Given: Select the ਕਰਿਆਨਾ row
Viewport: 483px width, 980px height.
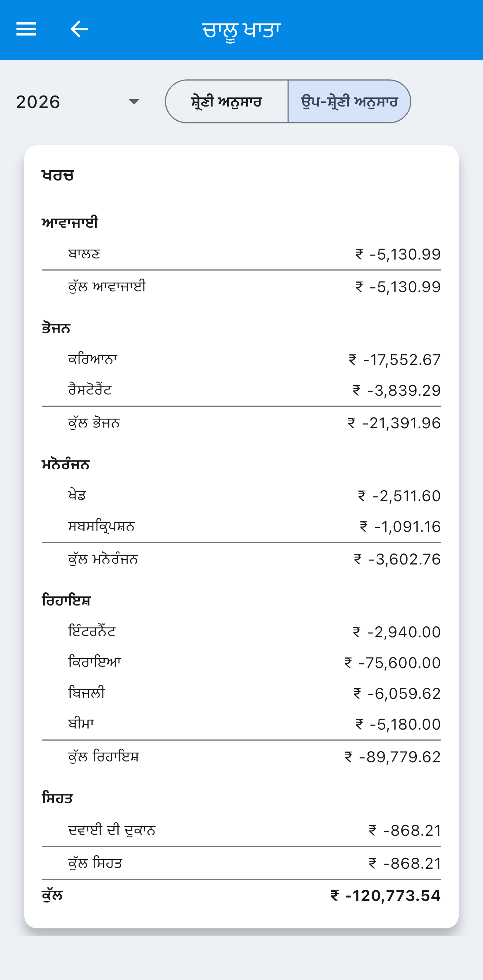Looking at the screenshot, I should point(241,359).
